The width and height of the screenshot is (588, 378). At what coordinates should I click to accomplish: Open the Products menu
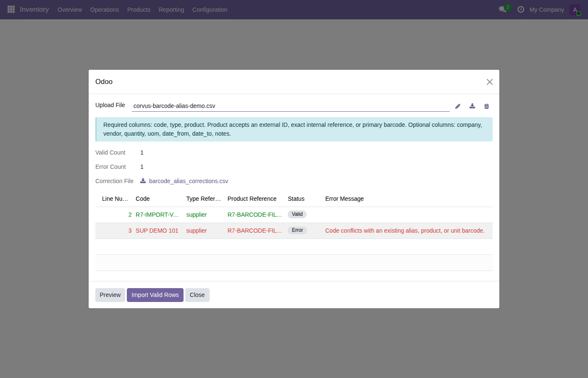tap(139, 10)
